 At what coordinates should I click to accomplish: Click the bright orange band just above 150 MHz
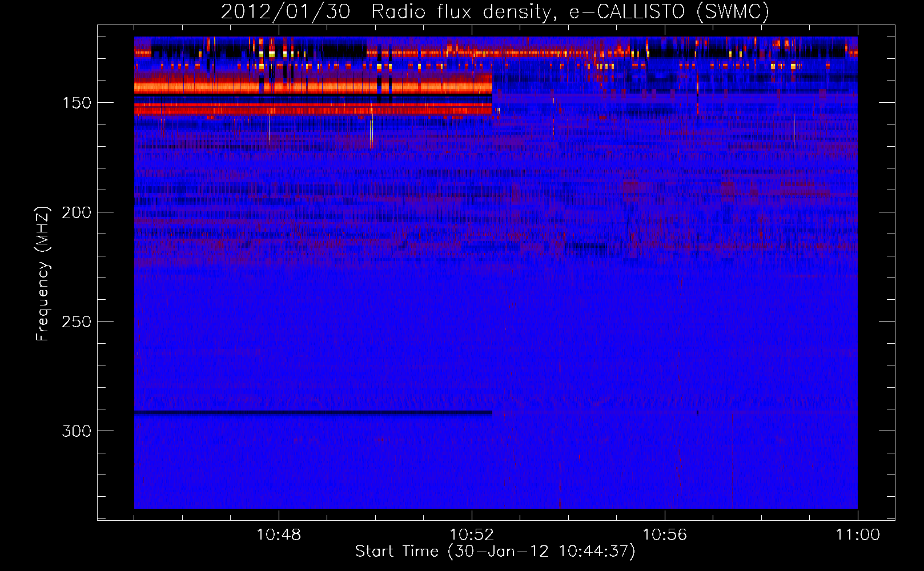(x=313, y=87)
